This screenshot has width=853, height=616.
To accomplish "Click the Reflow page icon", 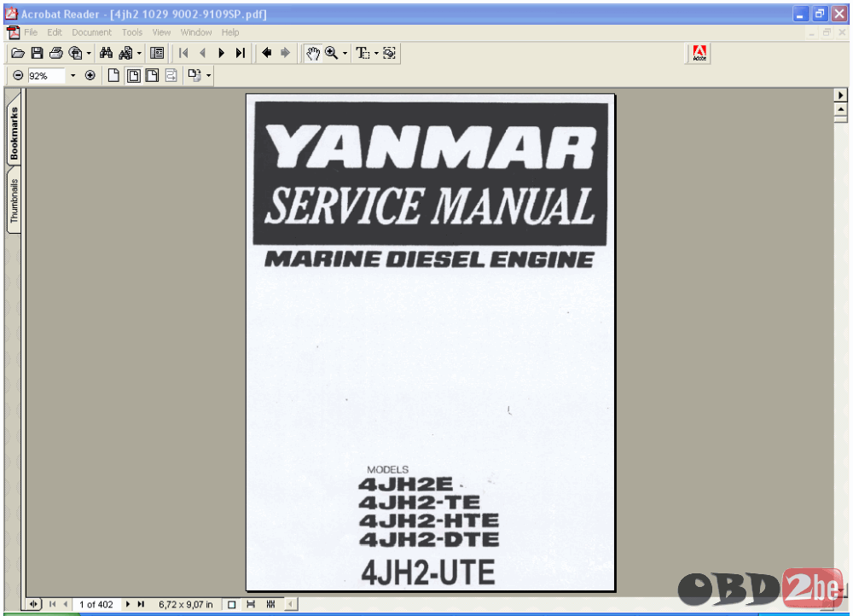I will point(171,76).
